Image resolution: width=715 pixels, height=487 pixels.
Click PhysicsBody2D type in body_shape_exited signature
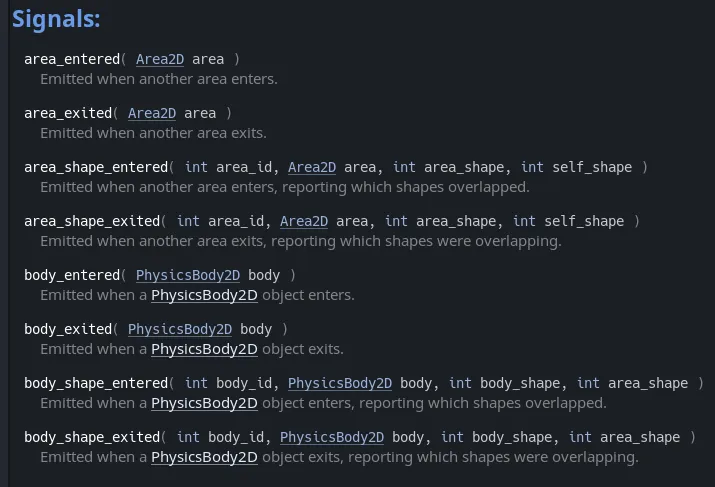click(x=331, y=437)
